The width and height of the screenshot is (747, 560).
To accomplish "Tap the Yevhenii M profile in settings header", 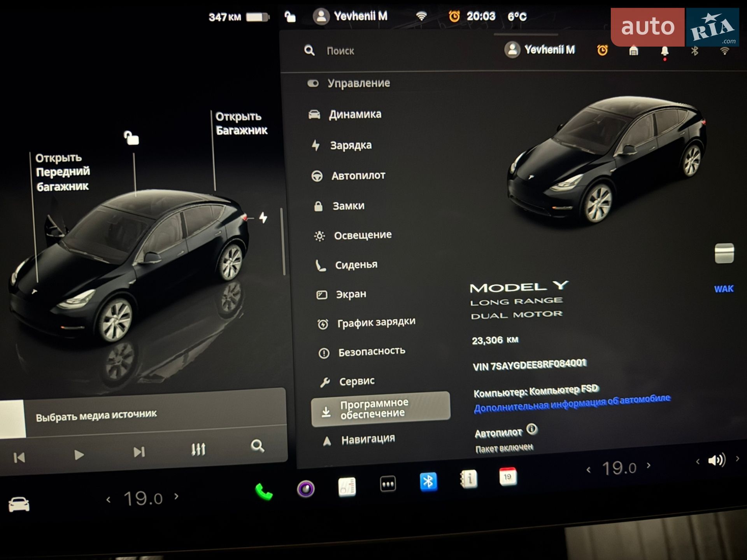I will click(540, 50).
